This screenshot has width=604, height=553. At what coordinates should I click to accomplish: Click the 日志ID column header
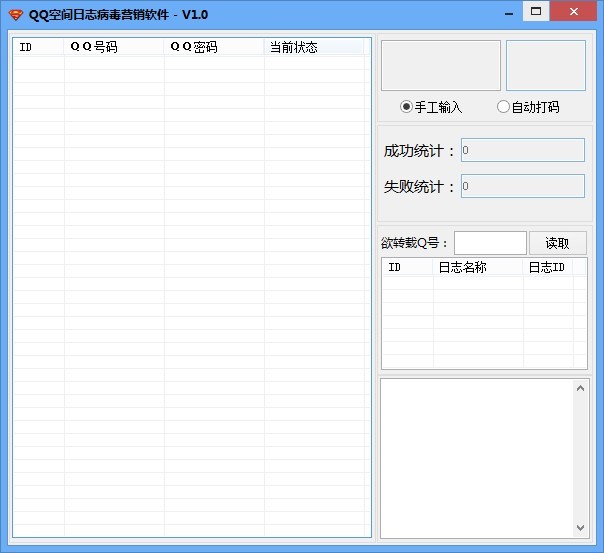pos(548,267)
